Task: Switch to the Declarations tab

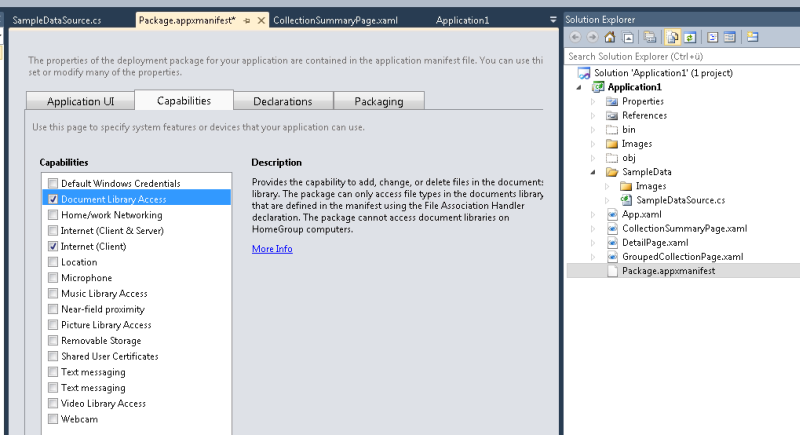Action: [282, 101]
